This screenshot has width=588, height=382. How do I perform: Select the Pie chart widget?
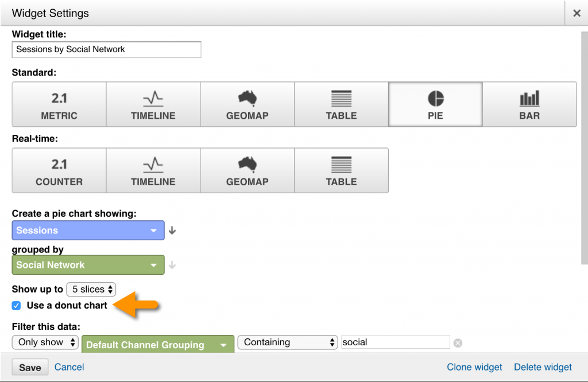pos(435,104)
